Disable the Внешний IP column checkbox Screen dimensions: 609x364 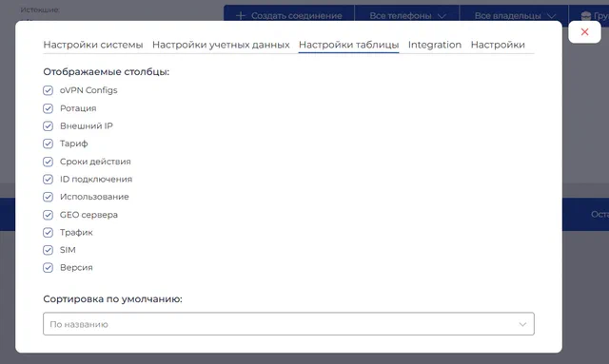(x=48, y=126)
